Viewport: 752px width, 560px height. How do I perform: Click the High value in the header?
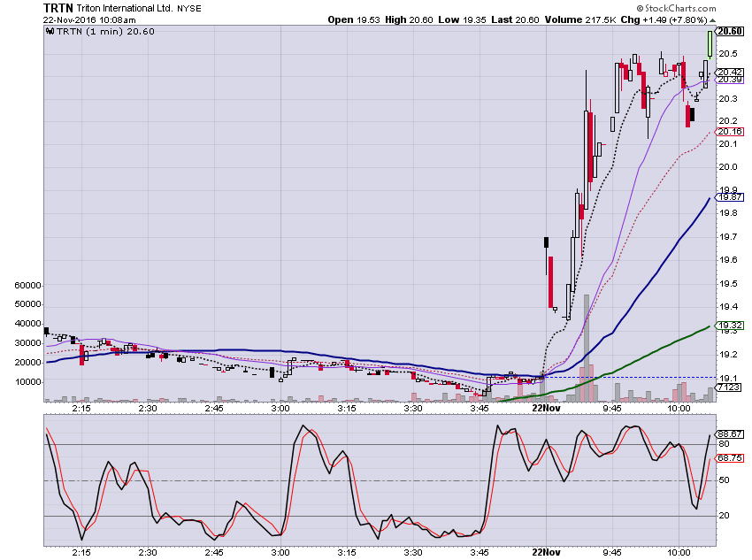420,20
